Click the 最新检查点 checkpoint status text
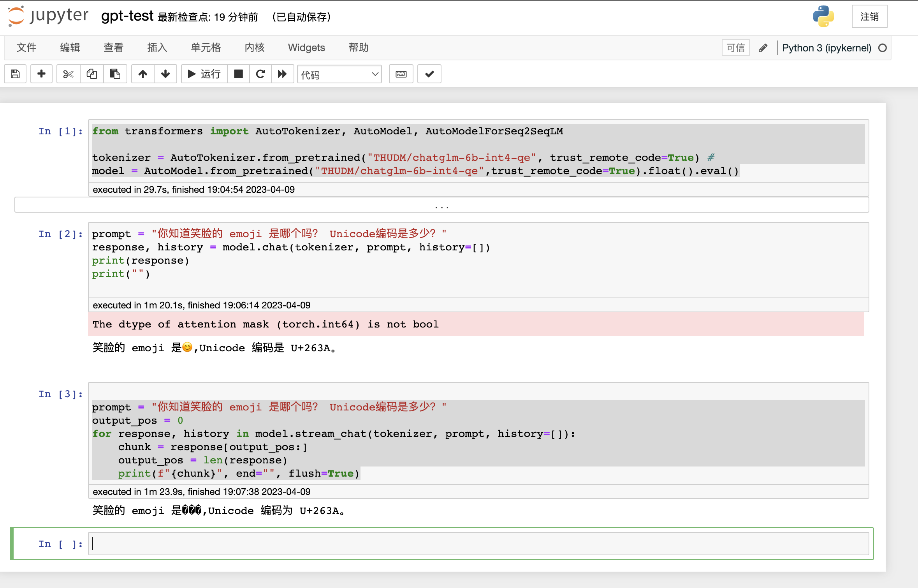 (x=208, y=17)
